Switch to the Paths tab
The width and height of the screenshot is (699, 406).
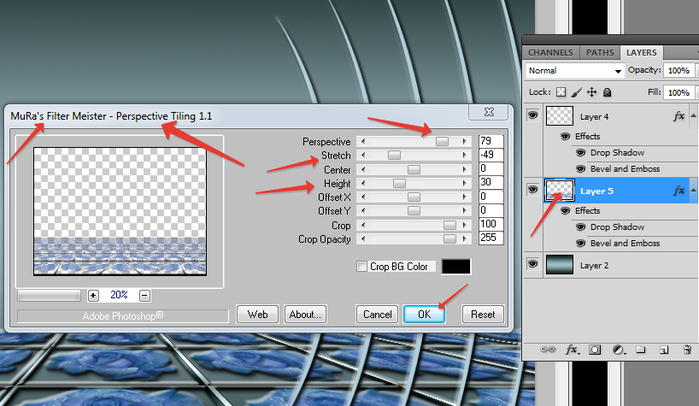click(600, 53)
